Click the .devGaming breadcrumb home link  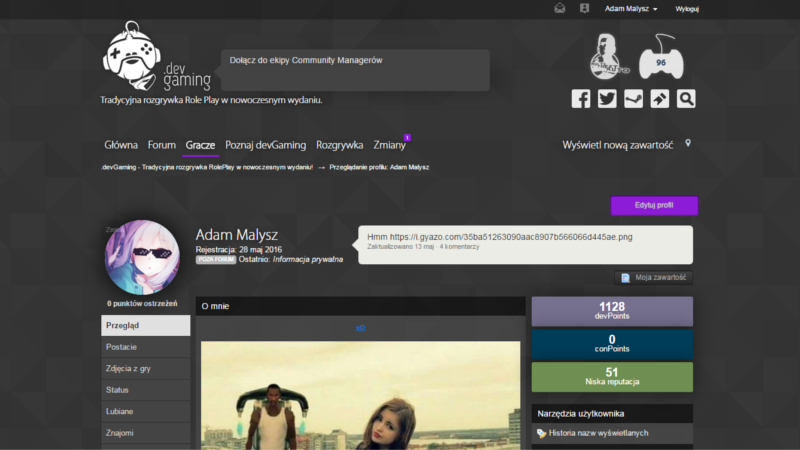207,167
